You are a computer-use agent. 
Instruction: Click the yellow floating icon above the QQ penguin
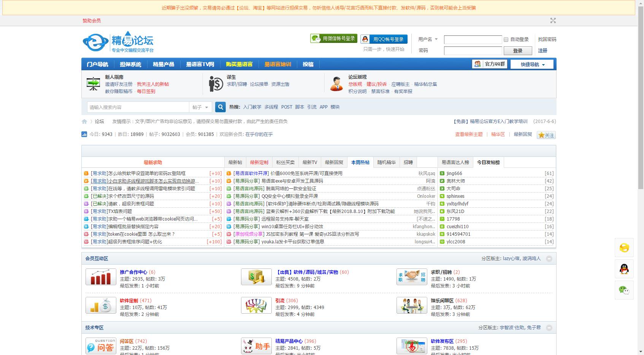(624, 248)
